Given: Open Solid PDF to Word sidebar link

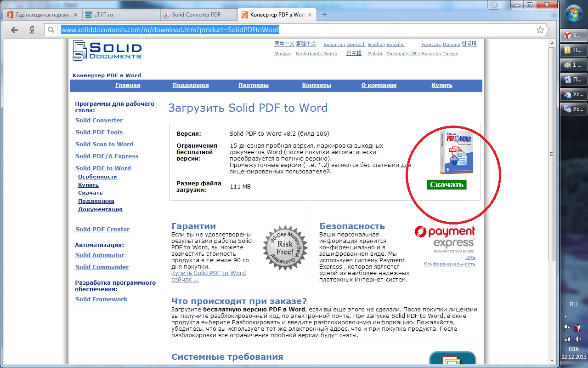Looking at the screenshot, I should pos(103,168).
